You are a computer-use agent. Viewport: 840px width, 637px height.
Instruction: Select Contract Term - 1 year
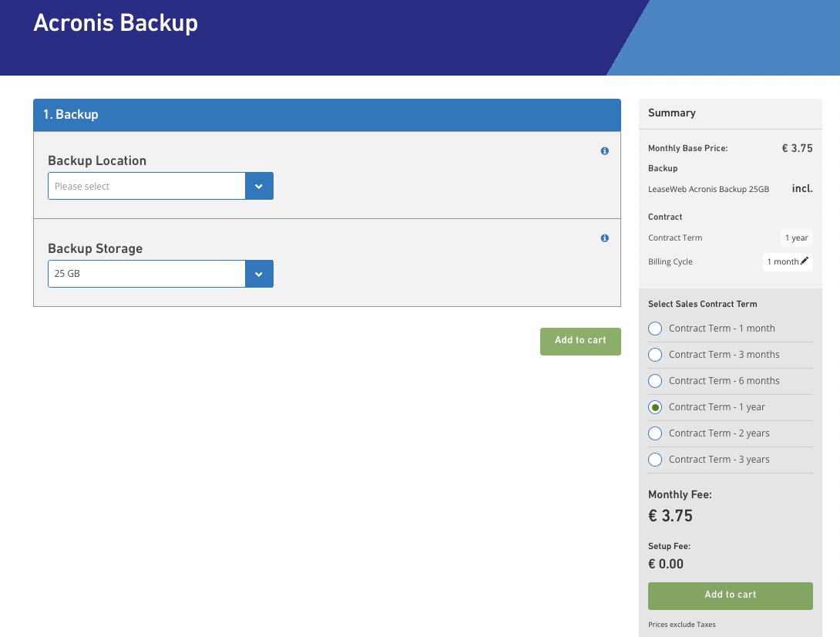[x=655, y=407]
